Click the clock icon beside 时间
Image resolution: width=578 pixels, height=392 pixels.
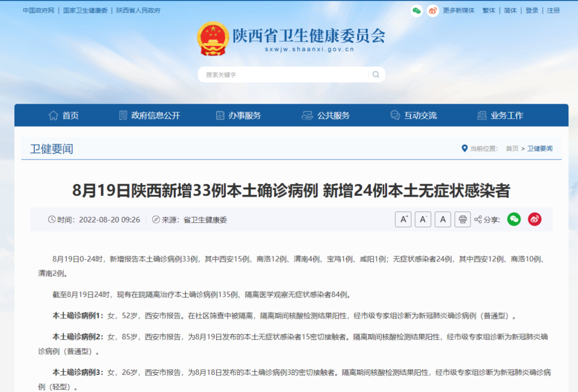pos(51,219)
